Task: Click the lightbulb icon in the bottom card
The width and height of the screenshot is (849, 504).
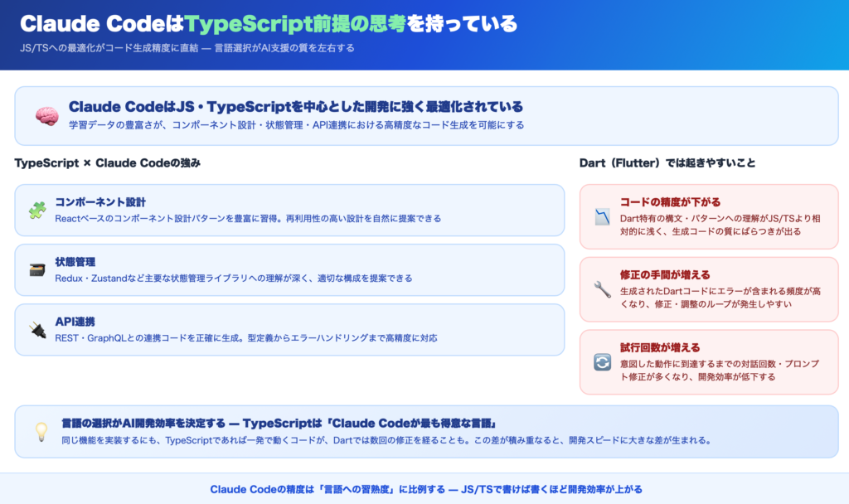Action: point(41,431)
